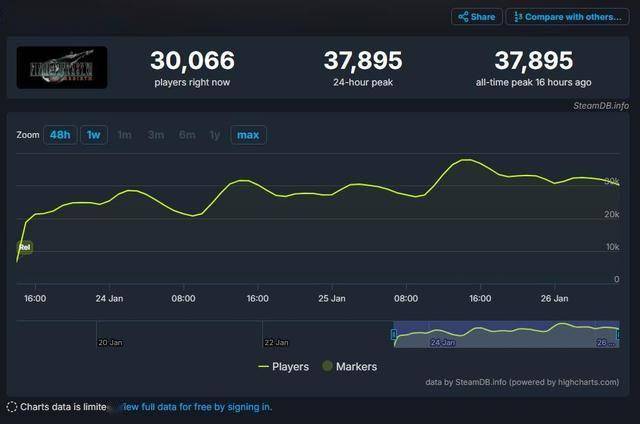Click the highlighted navigator range area

506,334
